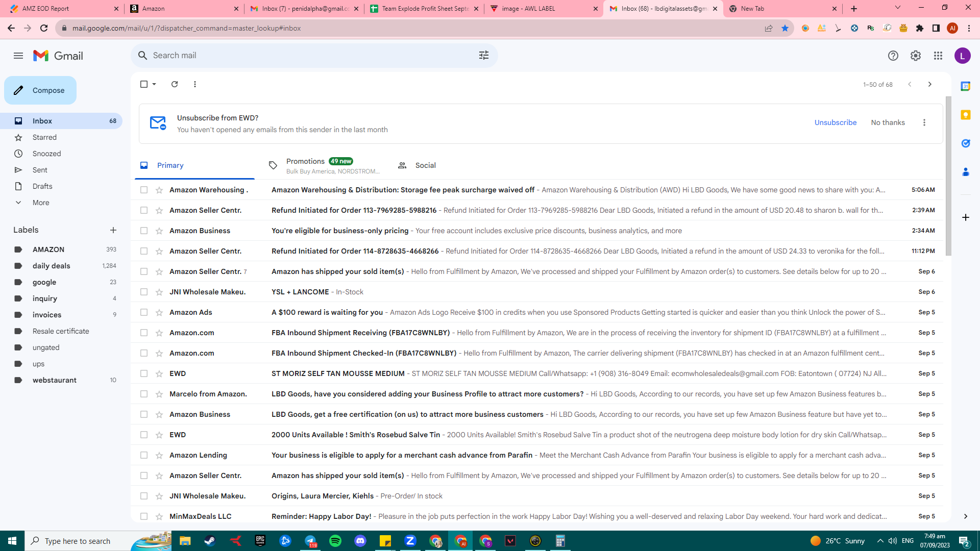Expand More in the left sidebar
Image resolution: width=980 pixels, height=551 pixels.
tap(41, 203)
